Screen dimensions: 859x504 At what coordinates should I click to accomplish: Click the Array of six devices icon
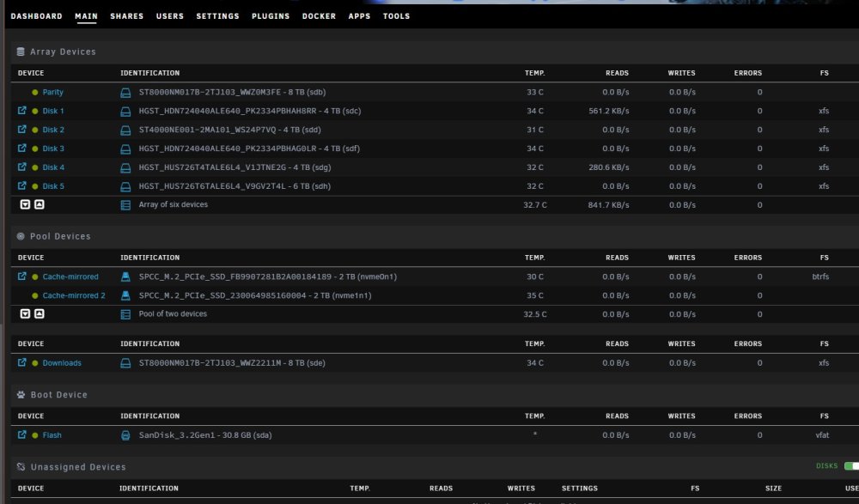[x=125, y=205]
